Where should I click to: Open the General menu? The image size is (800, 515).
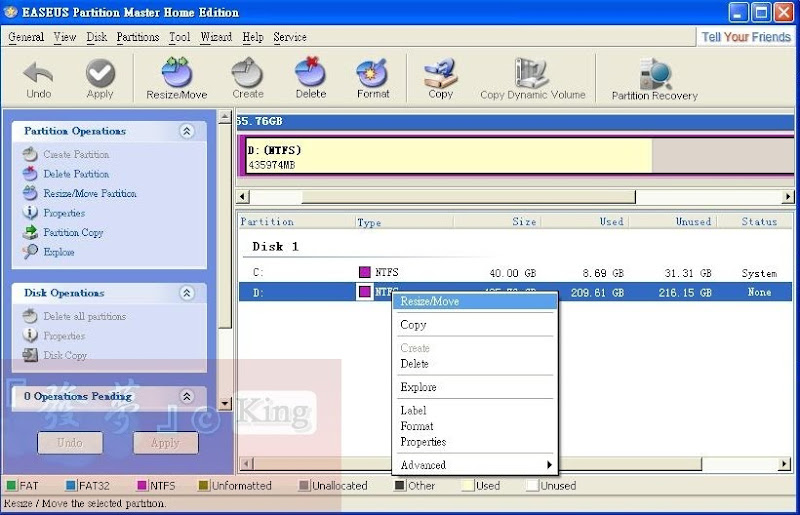coord(26,37)
